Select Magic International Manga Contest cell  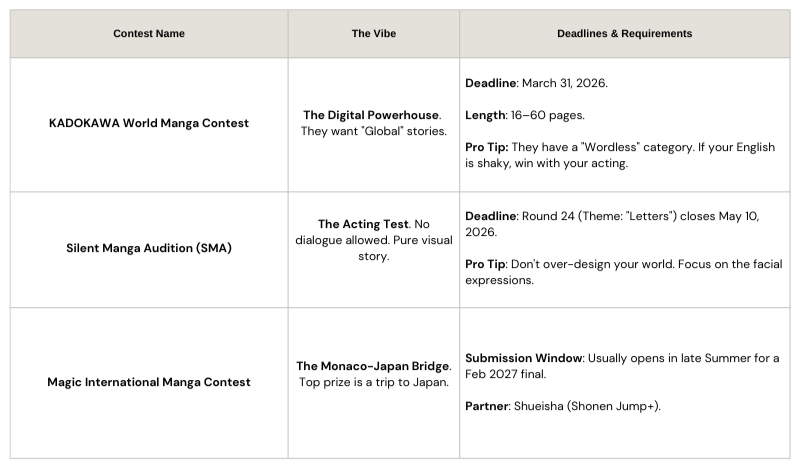148,382
